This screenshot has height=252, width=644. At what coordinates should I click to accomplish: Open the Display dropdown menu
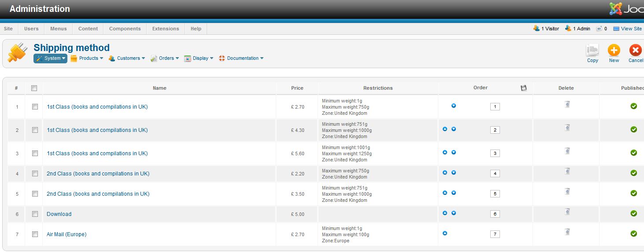pos(199,58)
